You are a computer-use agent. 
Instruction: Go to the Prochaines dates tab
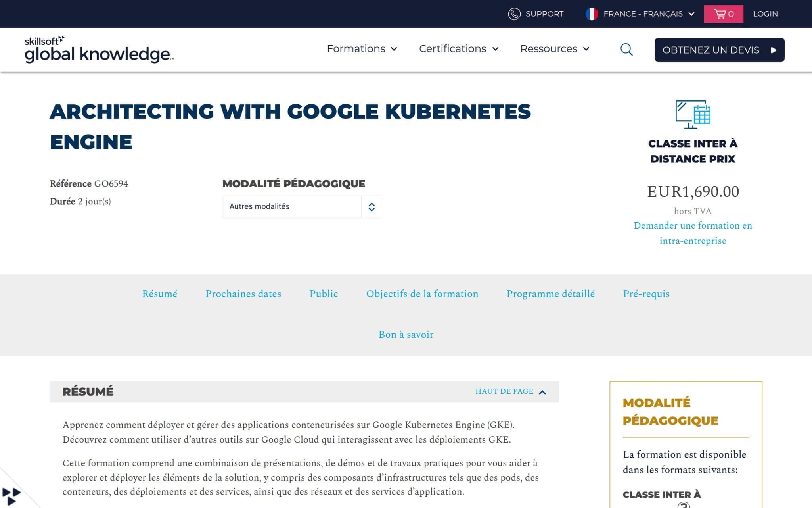(243, 294)
